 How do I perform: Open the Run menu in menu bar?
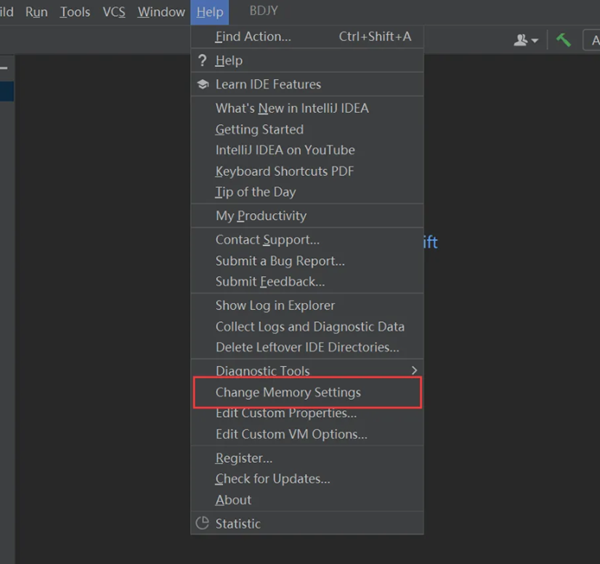pyautogui.click(x=36, y=12)
